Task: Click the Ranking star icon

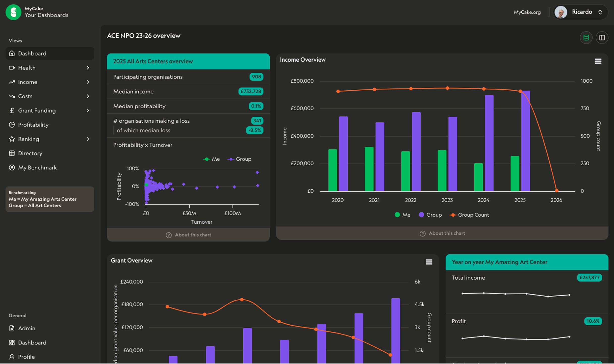Action: click(x=12, y=139)
